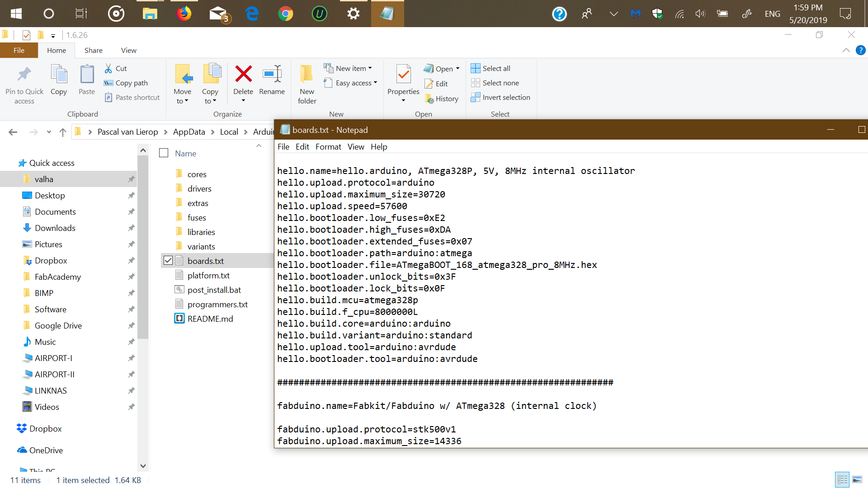This screenshot has width=868, height=488.
Task: Click the Paste clipboard icon
Action: pos(87,75)
